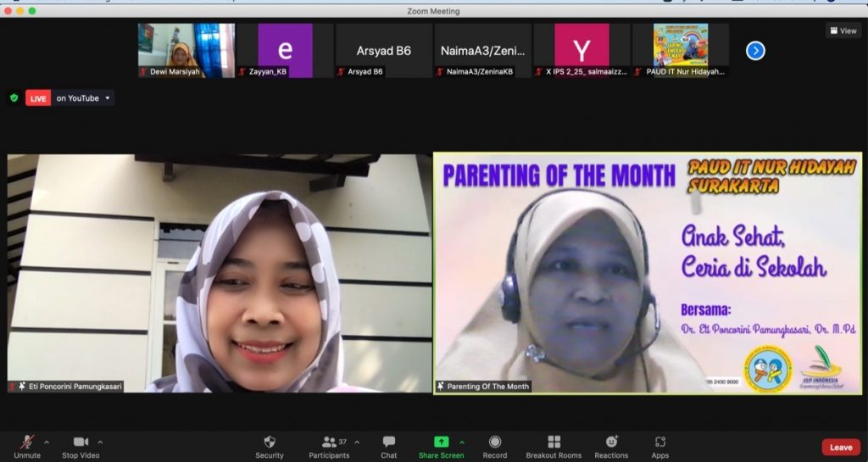Open the Apps panel
The width and height of the screenshot is (868, 462).
tap(659, 447)
